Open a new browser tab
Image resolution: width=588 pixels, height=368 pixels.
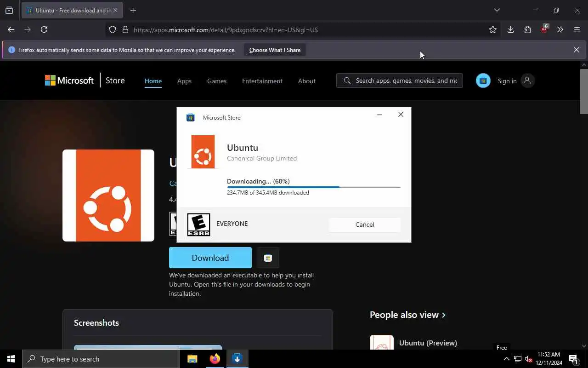coord(133,10)
